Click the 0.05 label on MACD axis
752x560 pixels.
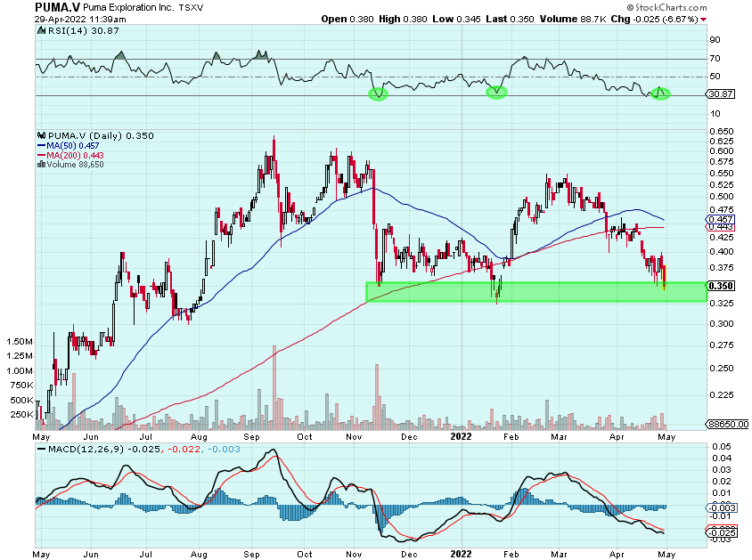[x=722, y=446]
